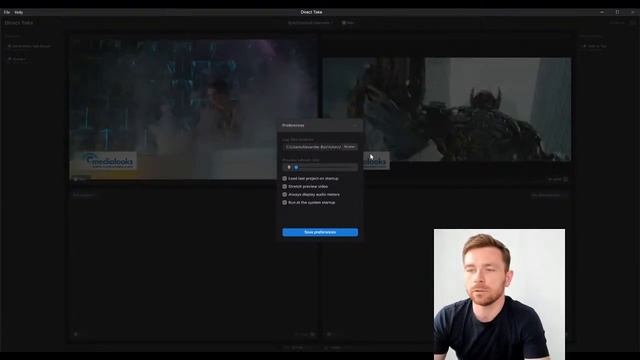The height and width of the screenshot is (360, 640).
Task: Open the File menu
Action: pos(7,12)
